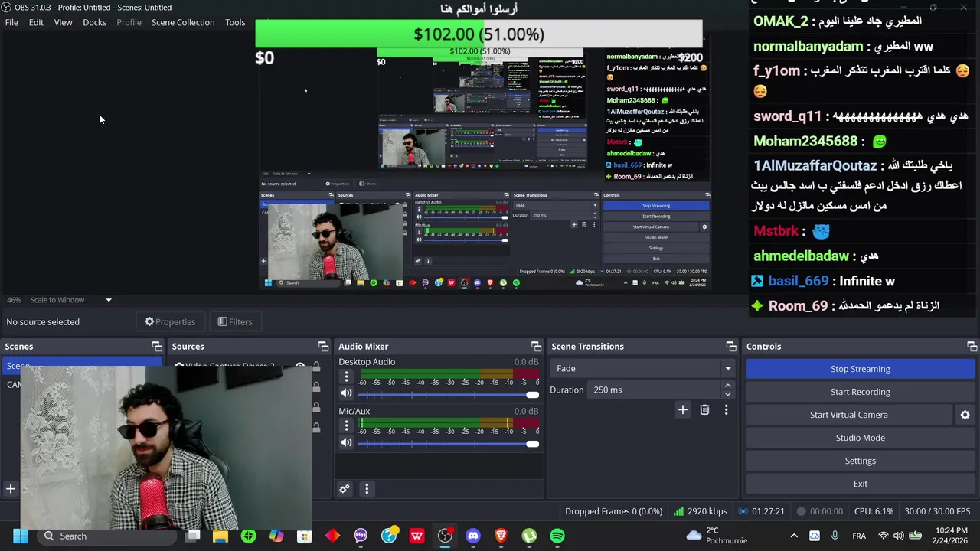Viewport: 980px width, 551px height.
Task: Float the Scene Transitions dock via its icon
Action: click(x=731, y=347)
